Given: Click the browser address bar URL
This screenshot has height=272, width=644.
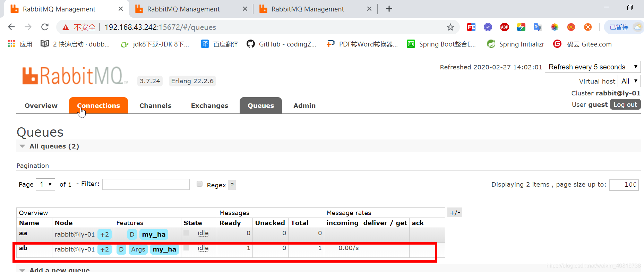Looking at the screenshot, I should tap(160, 27).
